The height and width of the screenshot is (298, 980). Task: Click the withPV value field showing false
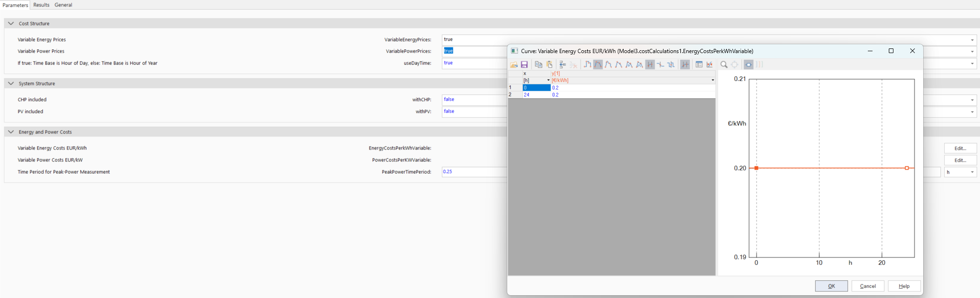click(x=474, y=112)
